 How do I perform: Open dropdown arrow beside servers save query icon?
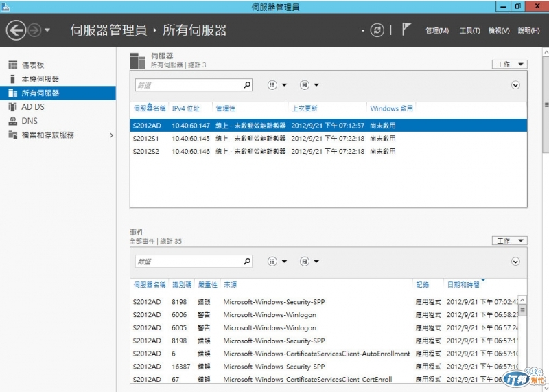click(x=316, y=84)
